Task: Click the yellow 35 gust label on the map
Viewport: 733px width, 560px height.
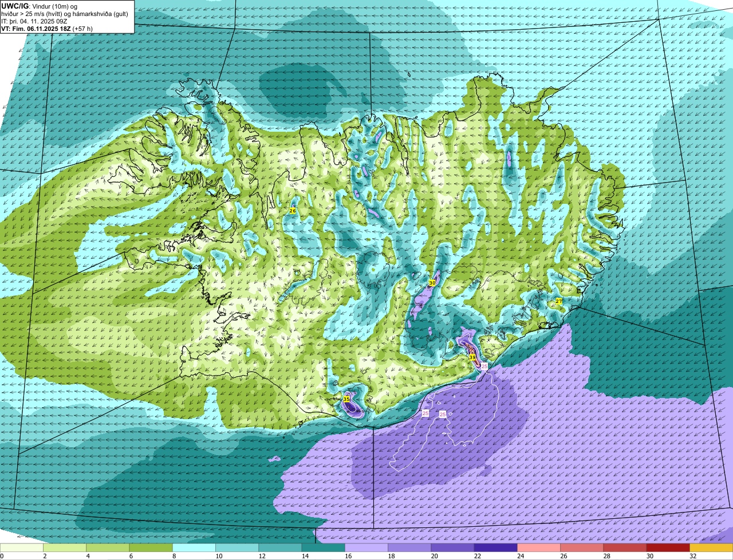Action: click(x=346, y=399)
